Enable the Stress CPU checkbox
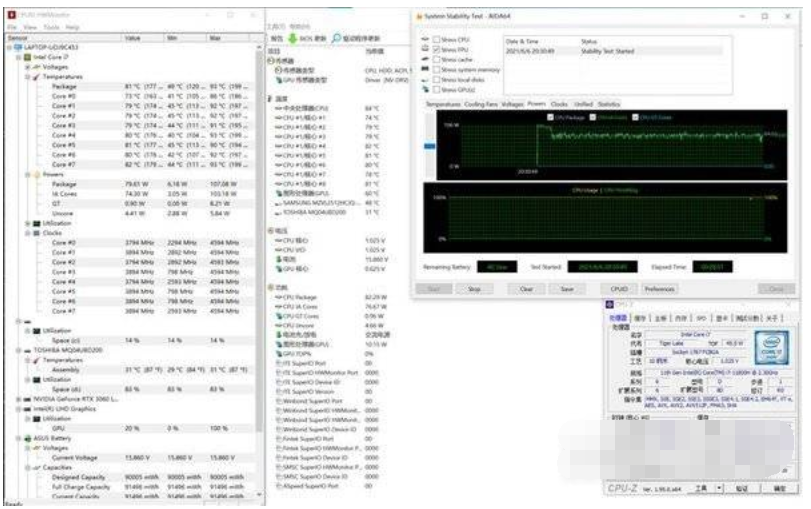The width and height of the screenshot is (811, 509). tap(437, 39)
